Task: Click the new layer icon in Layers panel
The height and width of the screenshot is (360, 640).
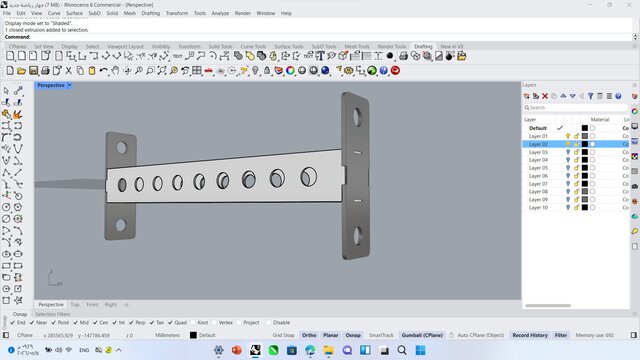Action: (527, 96)
